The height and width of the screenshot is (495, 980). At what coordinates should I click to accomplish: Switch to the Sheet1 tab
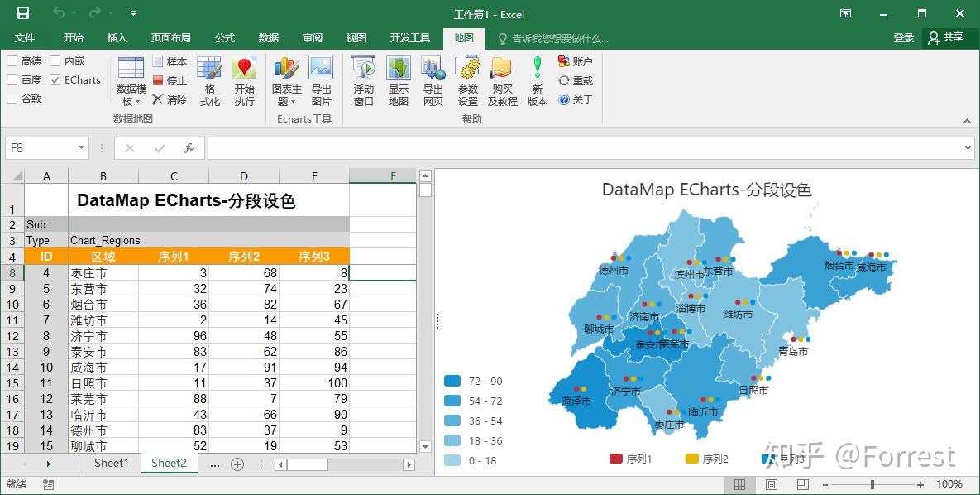click(112, 464)
